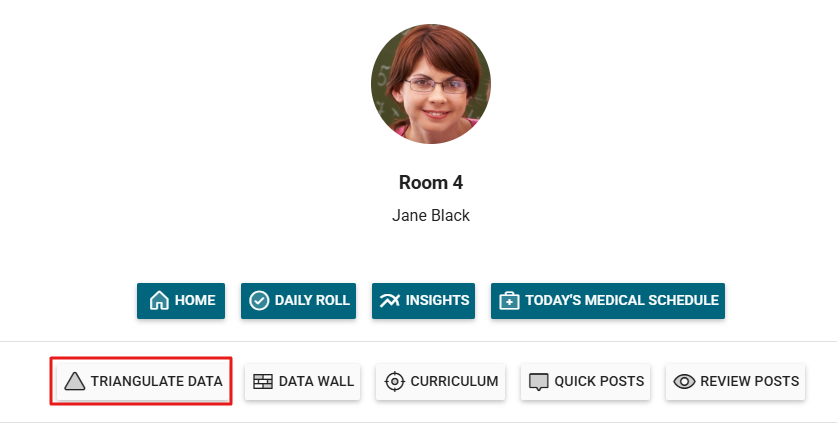Select the Triangulate Data tab
Screen dimensions: 837x425
pyautogui.click(x=141, y=381)
